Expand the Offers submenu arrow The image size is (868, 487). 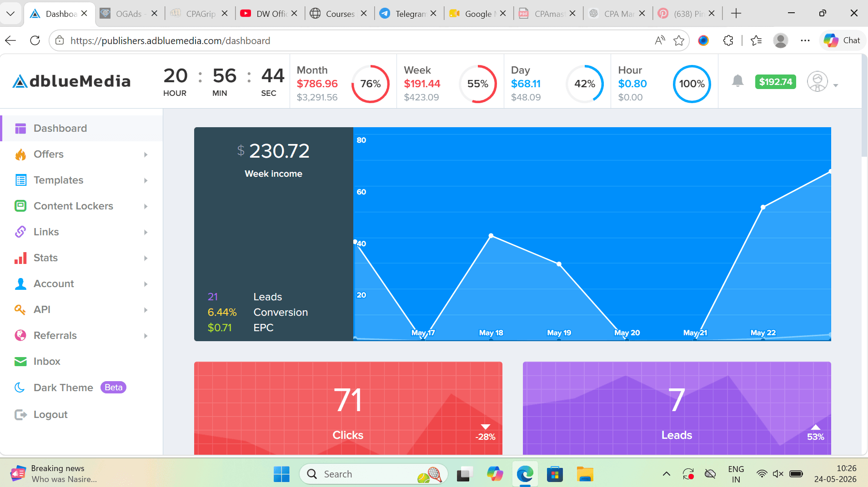pyautogui.click(x=146, y=155)
